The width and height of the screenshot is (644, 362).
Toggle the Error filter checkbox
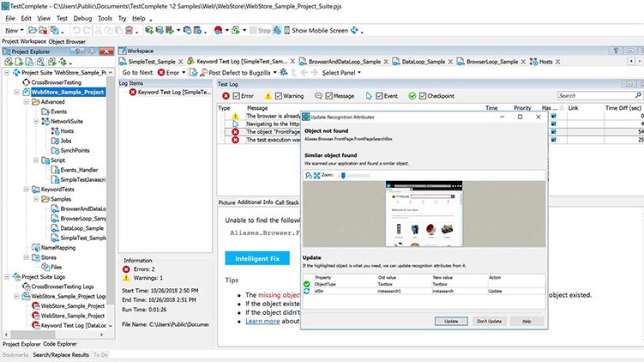[x=236, y=96]
